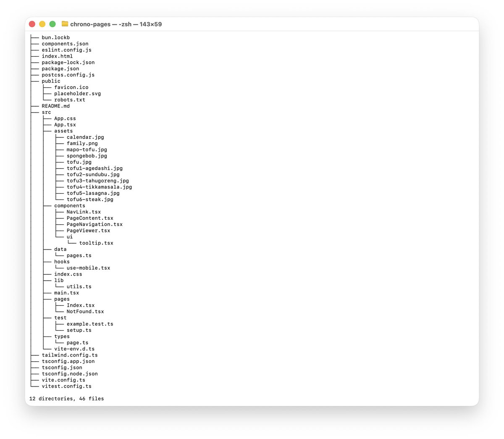The height and width of the screenshot is (439, 504).
Task: Select postcss.config.js
Action: pos(68,75)
